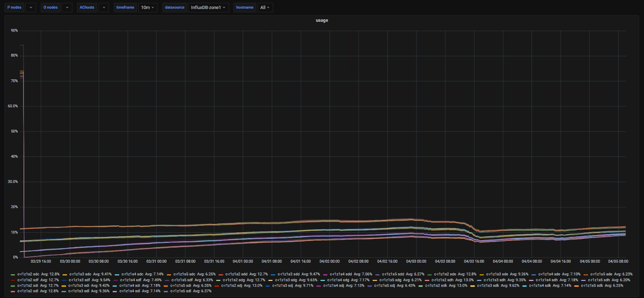Click color swatch for c-r1z1s5 sdl
The width and height of the screenshot is (644, 298).
coord(166,291)
